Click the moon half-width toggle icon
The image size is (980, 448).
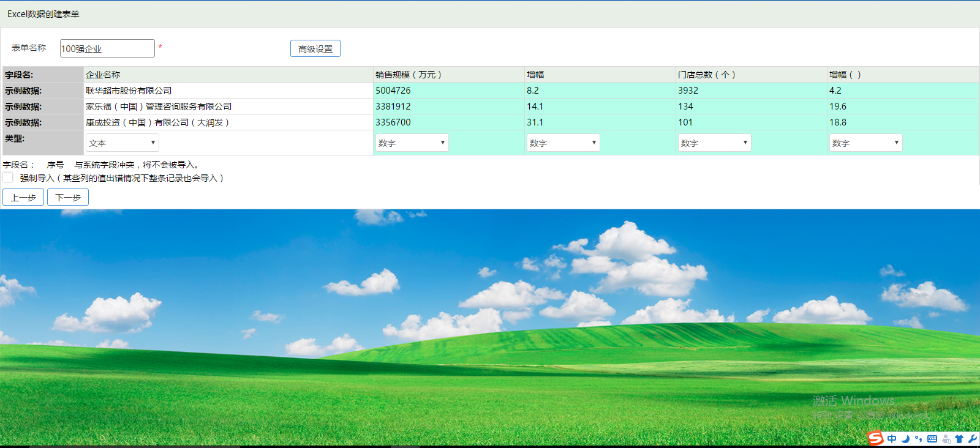[905, 439]
